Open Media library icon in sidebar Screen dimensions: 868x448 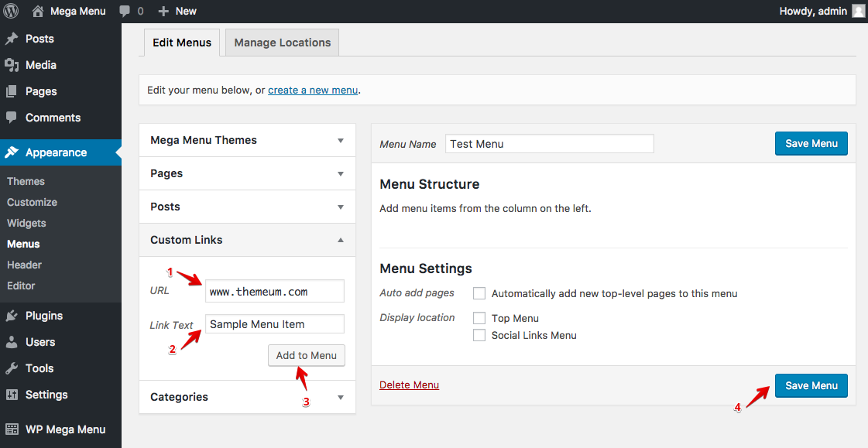12,65
